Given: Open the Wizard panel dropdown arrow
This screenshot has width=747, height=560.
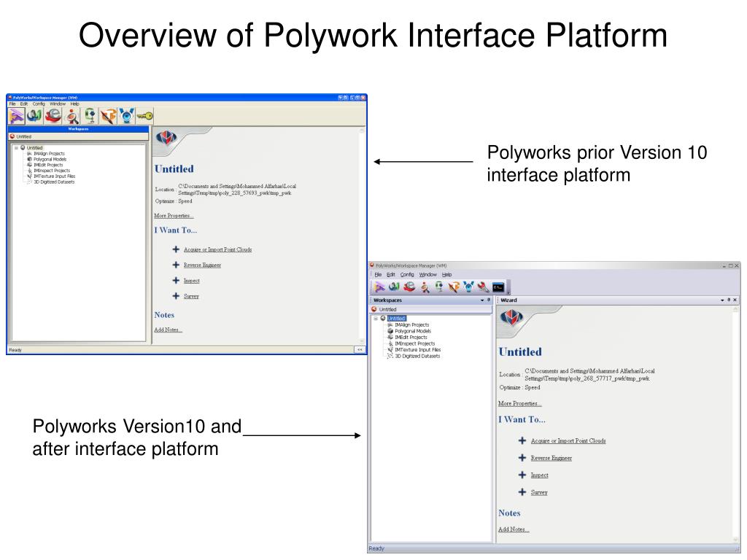Looking at the screenshot, I should coord(722,300).
